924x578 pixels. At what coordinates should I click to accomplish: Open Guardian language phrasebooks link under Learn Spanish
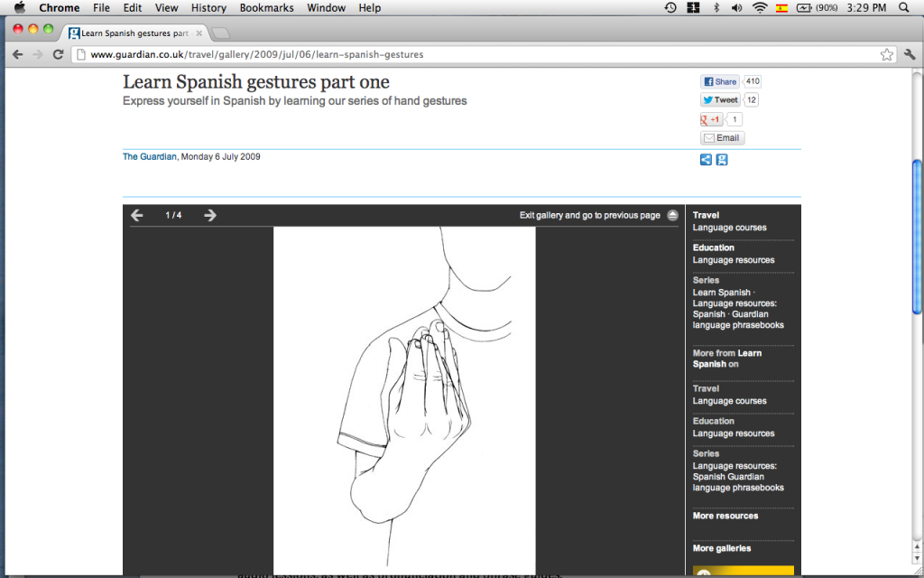[738, 320]
